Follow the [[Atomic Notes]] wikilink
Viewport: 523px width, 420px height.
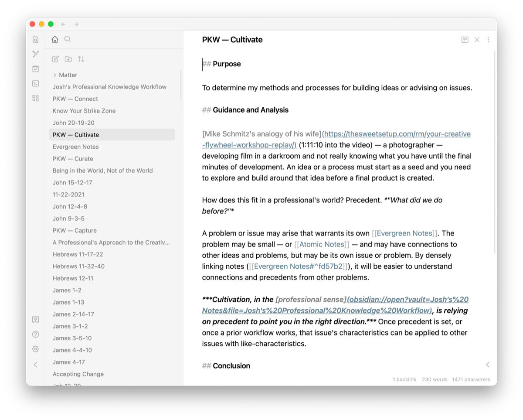click(x=322, y=244)
